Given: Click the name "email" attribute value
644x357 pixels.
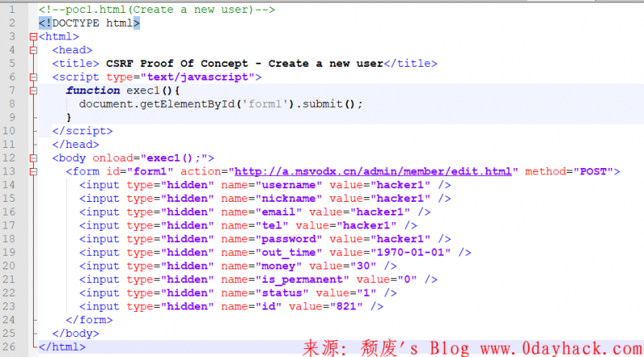Looking at the screenshot, I should pyautogui.click(x=279, y=212).
